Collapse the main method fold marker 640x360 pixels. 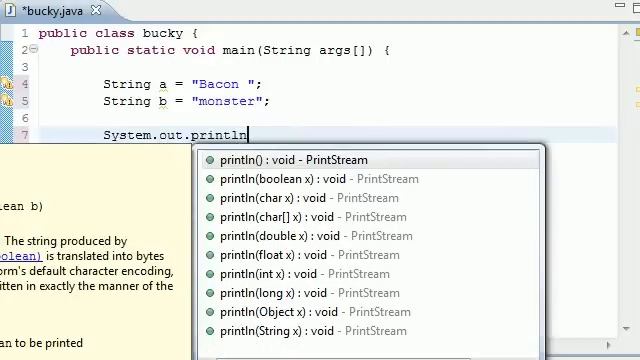(34, 49)
